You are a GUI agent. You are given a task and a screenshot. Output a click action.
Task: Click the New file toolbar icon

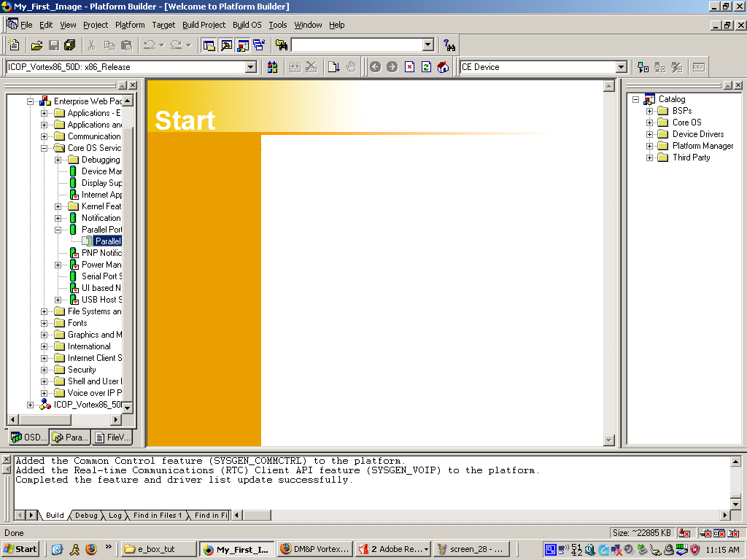[x=14, y=45]
